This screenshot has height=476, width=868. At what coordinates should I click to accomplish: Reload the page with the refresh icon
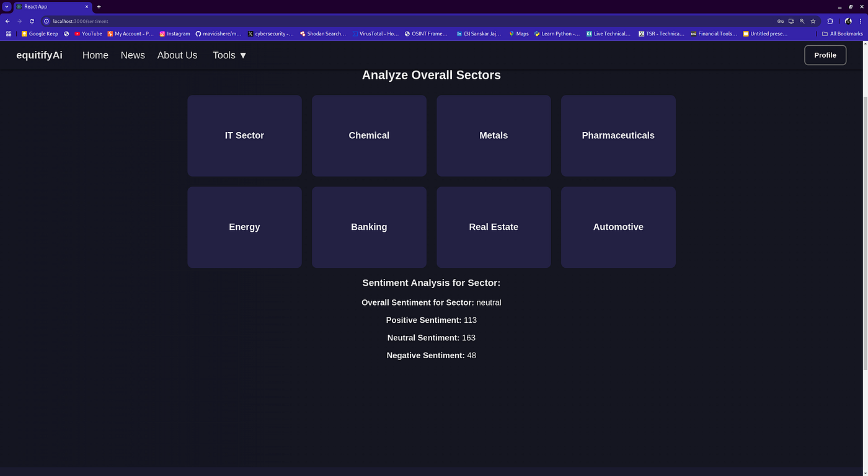click(32, 21)
